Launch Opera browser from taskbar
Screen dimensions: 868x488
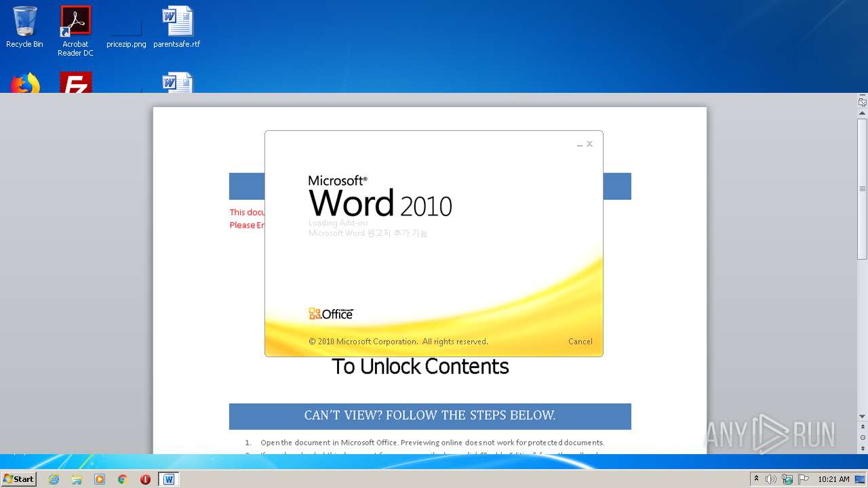[145, 479]
